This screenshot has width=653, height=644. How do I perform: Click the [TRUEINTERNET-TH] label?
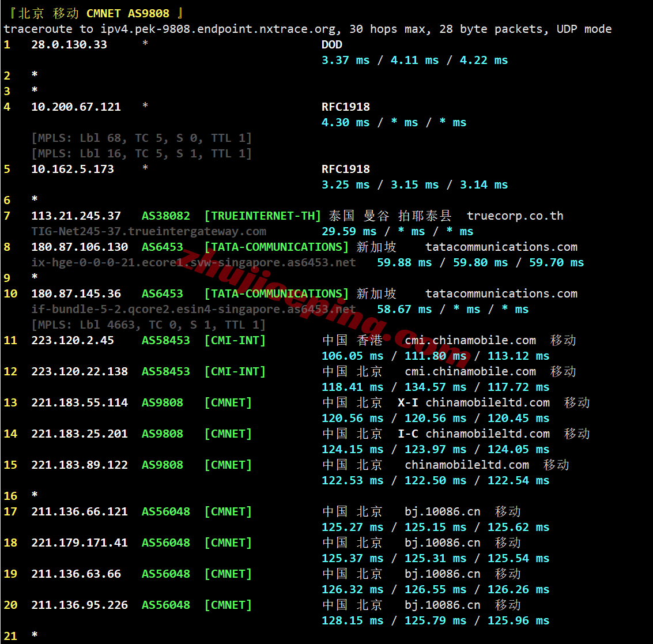point(263,216)
